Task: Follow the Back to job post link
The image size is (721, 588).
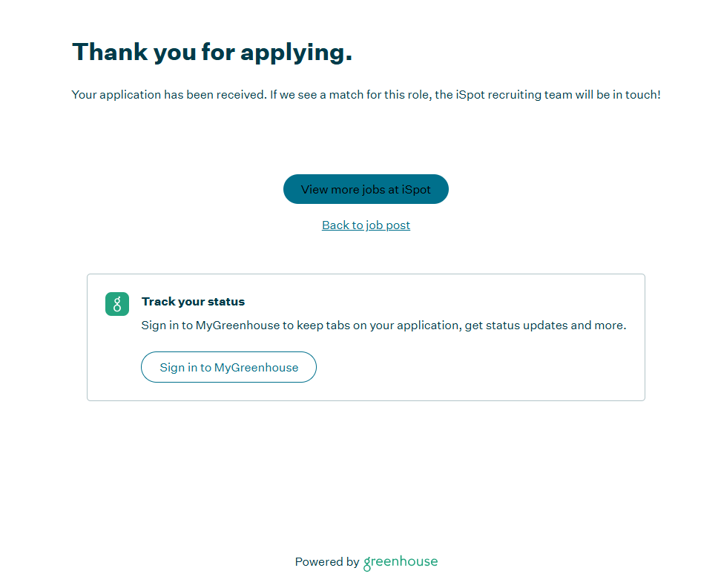Action: [366, 225]
